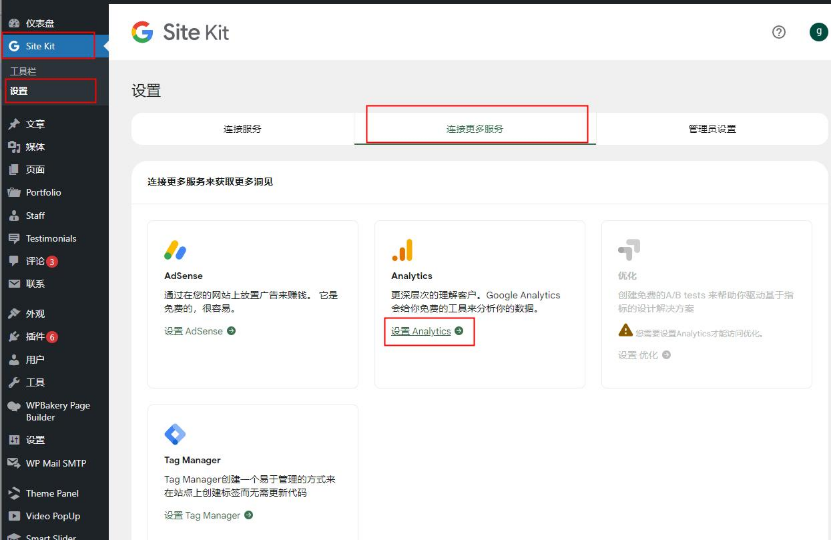
Task: Click the people icon beside Staff
Action: [x=14, y=216]
